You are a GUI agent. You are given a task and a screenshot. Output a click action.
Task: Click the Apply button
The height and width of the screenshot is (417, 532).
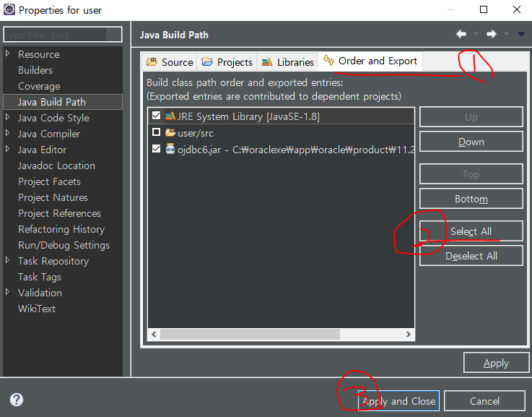(496, 363)
